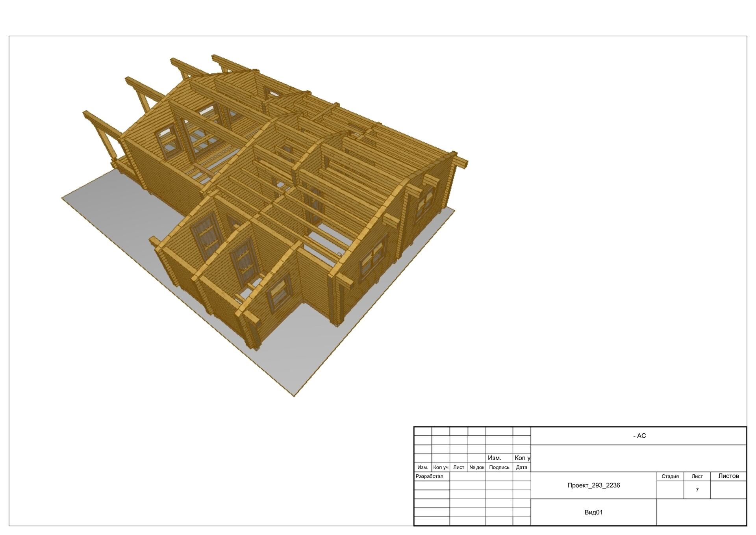756x535 pixels.
Task: Select the '№ док' column label
Action: click(x=476, y=467)
